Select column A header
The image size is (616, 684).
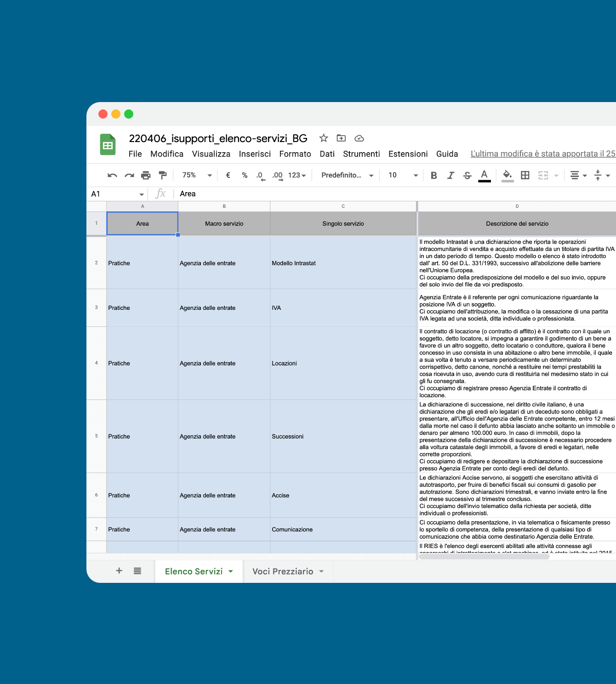(x=143, y=206)
